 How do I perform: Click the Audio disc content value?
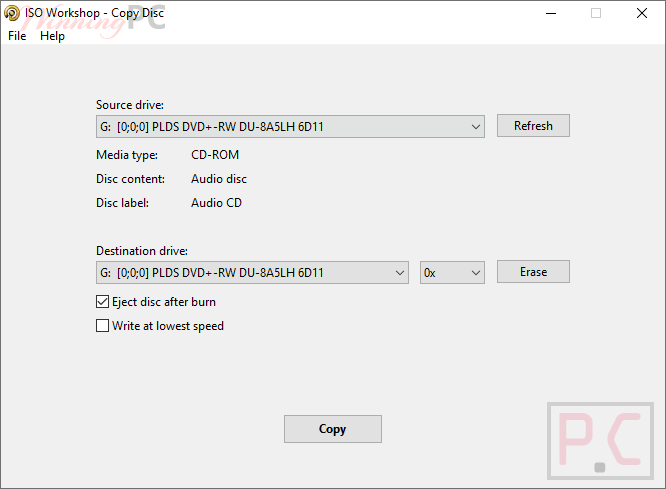click(219, 179)
